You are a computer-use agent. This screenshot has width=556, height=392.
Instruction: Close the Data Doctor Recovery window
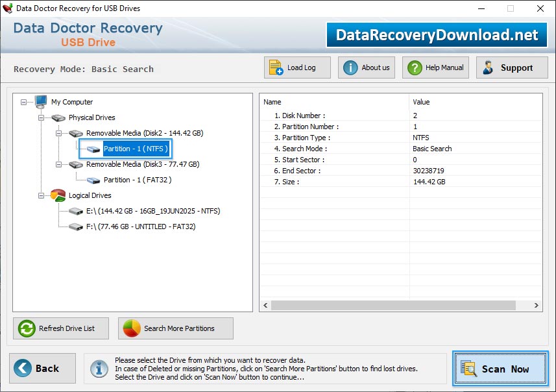click(x=540, y=8)
